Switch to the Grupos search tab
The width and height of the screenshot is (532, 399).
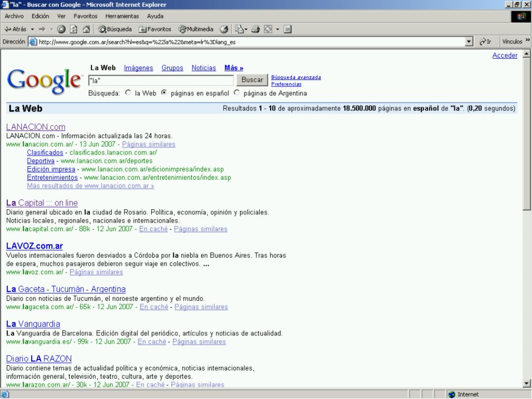coord(172,68)
